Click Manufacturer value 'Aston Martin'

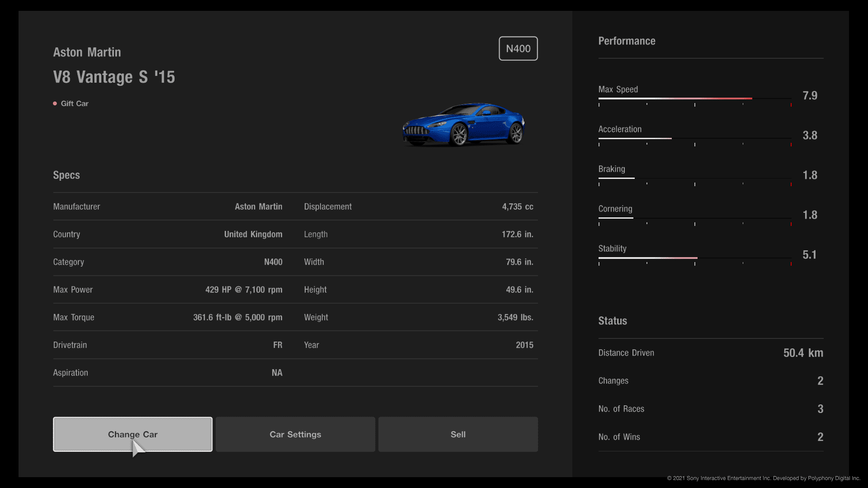[x=259, y=206]
